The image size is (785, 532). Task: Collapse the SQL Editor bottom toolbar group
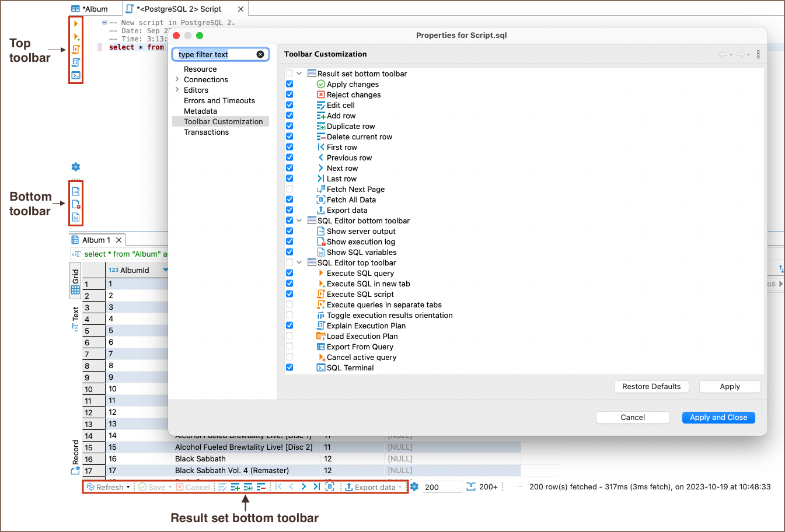[299, 220]
